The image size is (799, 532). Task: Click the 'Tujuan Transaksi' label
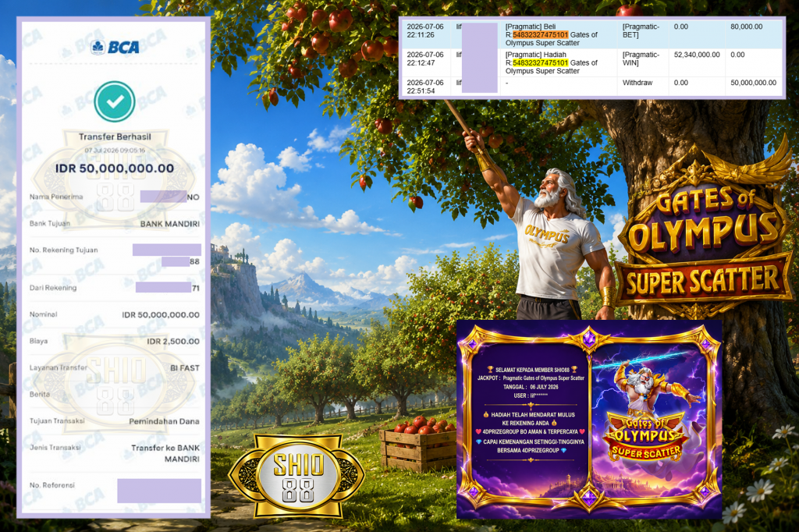click(56, 421)
